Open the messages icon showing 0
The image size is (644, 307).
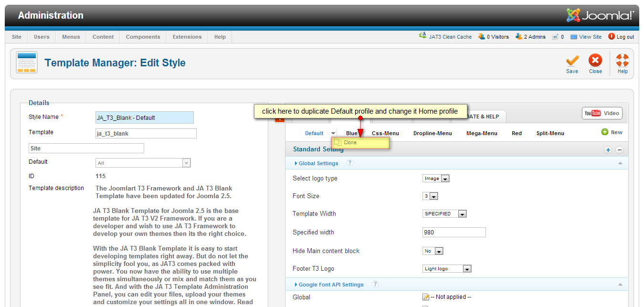point(558,37)
